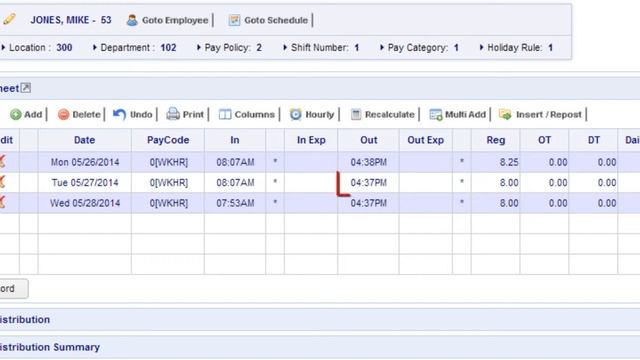Click the Columns layout icon

225,115
